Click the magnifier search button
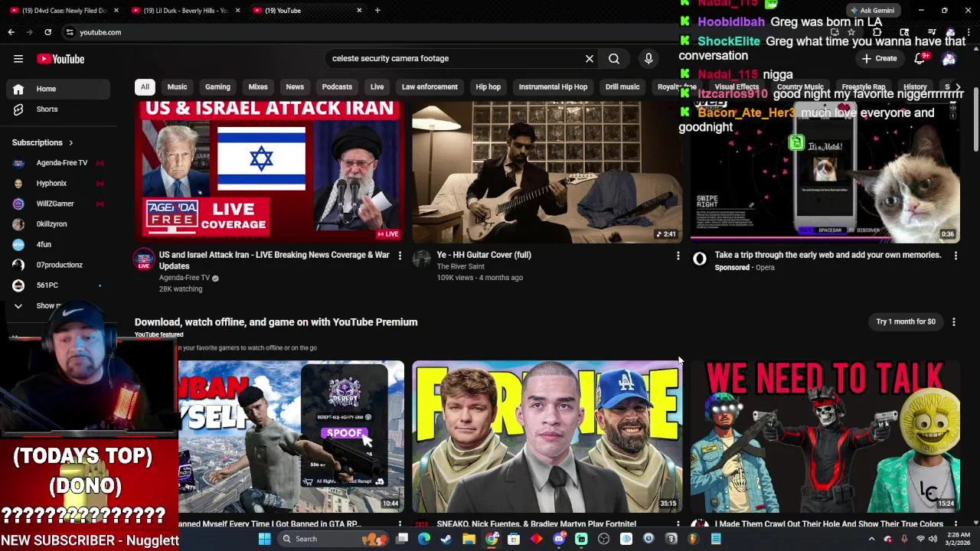The image size is (980, 551). [x=614, y=58]
